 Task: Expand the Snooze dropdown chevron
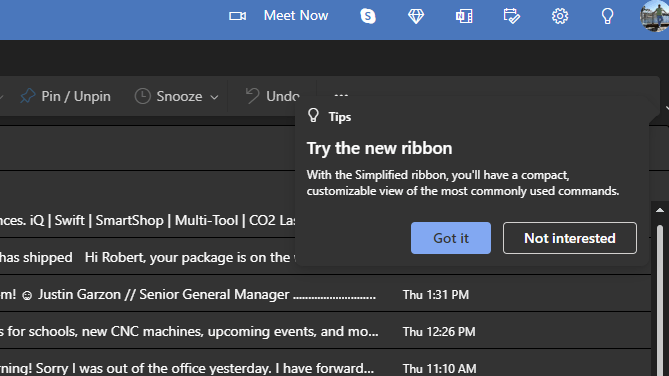(214, 97)
